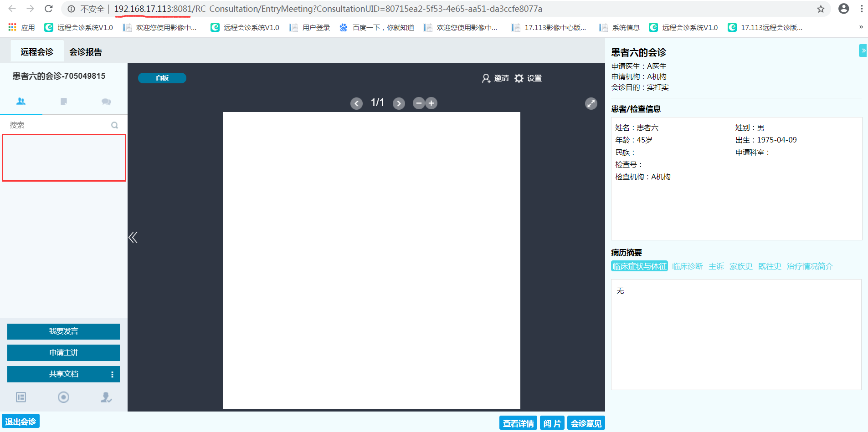Viewport: 868px width, 432px height.
Task: Switch to the 会诊报告 tab
Action: click(x=85, y=52)
